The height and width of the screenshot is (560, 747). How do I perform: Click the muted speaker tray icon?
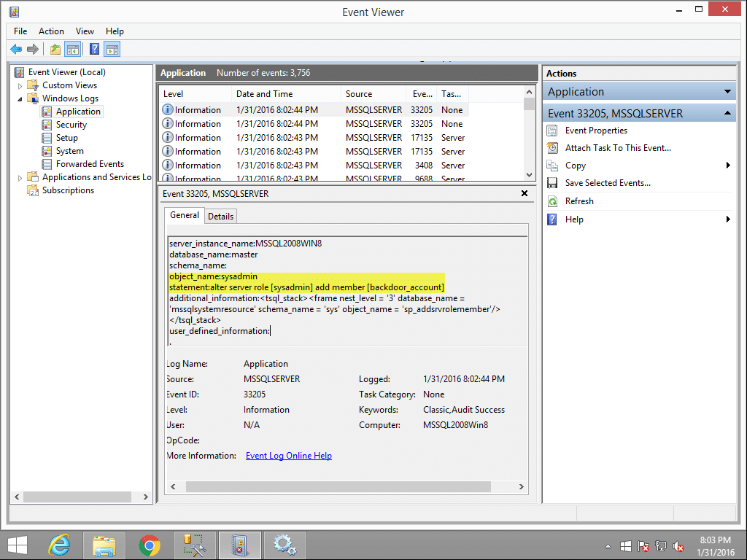pos(678,547)
